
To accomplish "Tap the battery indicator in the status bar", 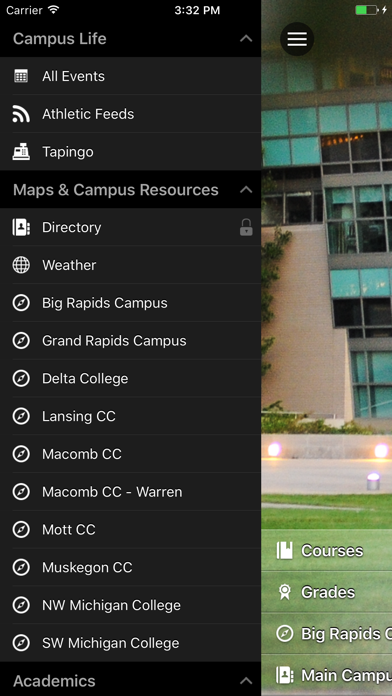I will pyautogui.click(x=367, y=10).
